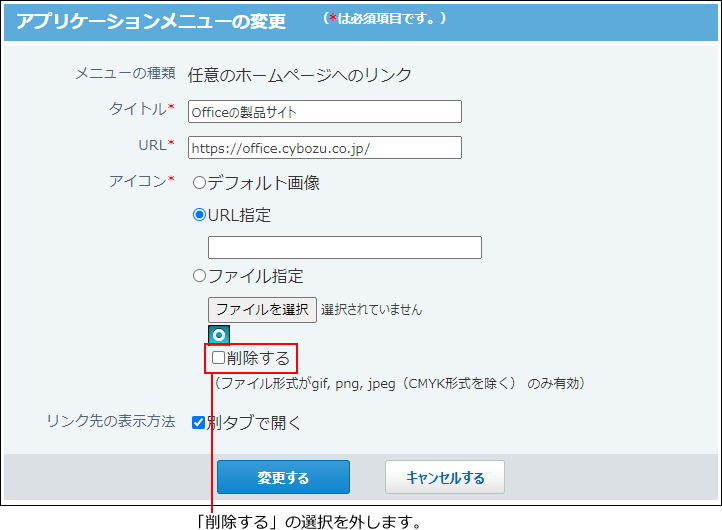
Task: Select the URL指定 radio button
Action: pos(199,215)
